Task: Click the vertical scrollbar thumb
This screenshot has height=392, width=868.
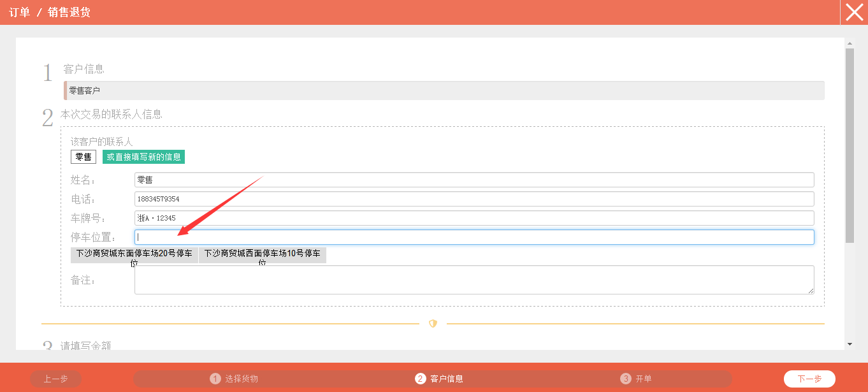Action: 850,145
